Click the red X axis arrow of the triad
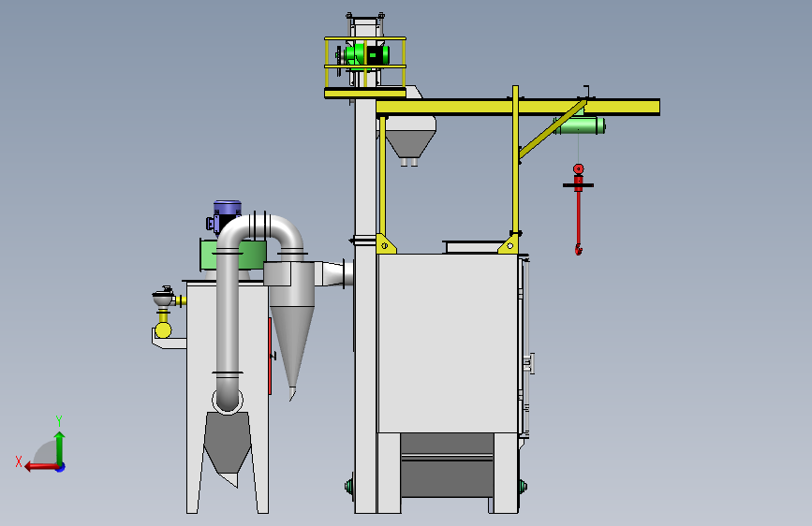This screenshot has width=812, height=526. coord(40,467)
